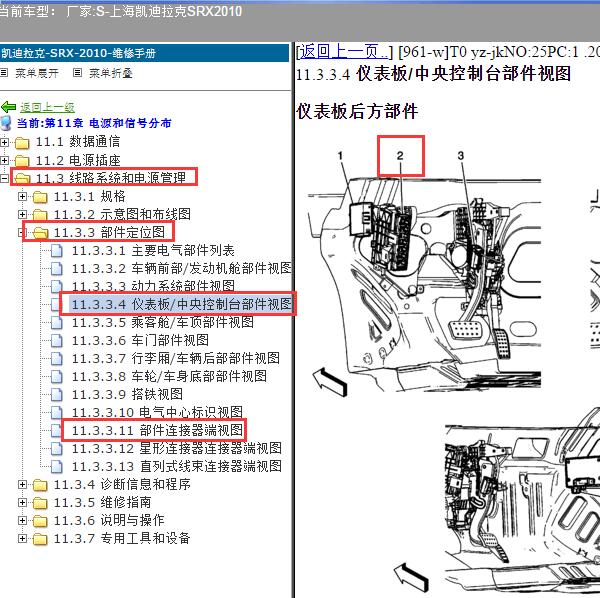Expand the 11.3.2 示意图和布线图 node
Viewport: 600px width, 598px height.
pos(23,214)
